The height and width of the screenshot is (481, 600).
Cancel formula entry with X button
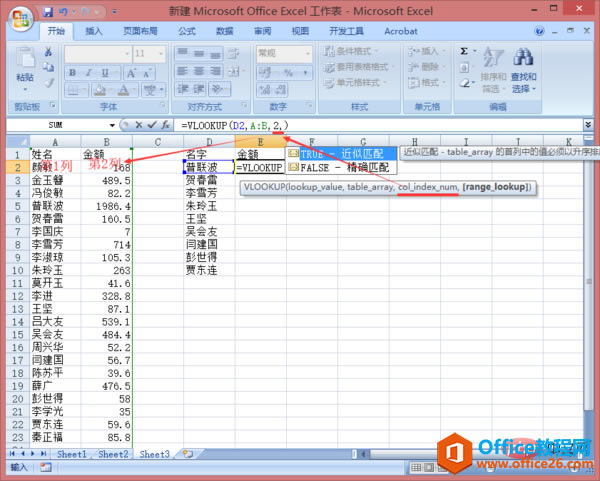pyautogui.click(x=139, y=125)
